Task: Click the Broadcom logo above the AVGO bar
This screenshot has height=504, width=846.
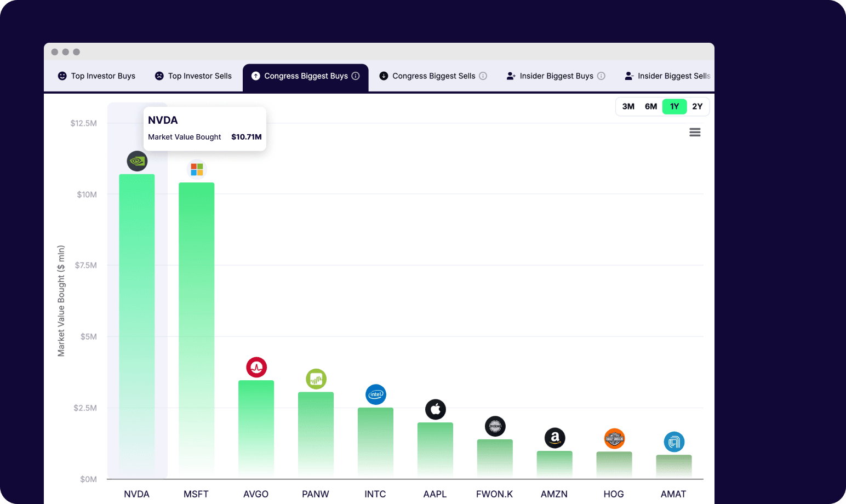Action: 256,367
